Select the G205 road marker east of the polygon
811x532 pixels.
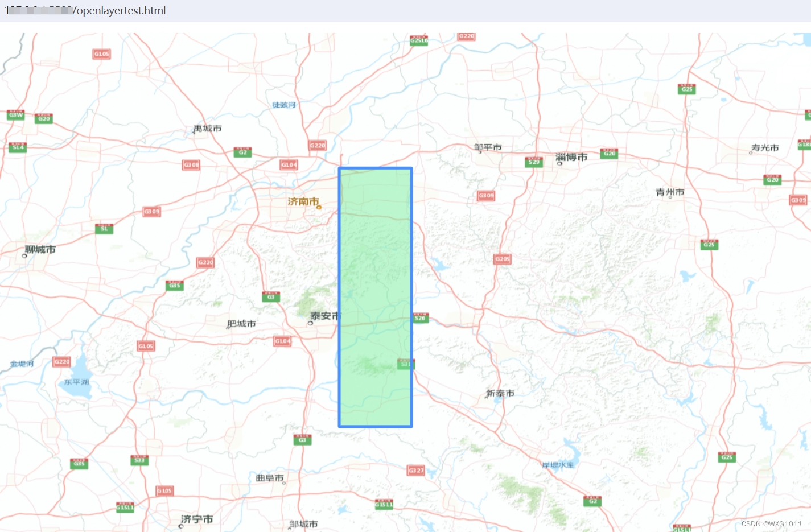pos(501,259)
